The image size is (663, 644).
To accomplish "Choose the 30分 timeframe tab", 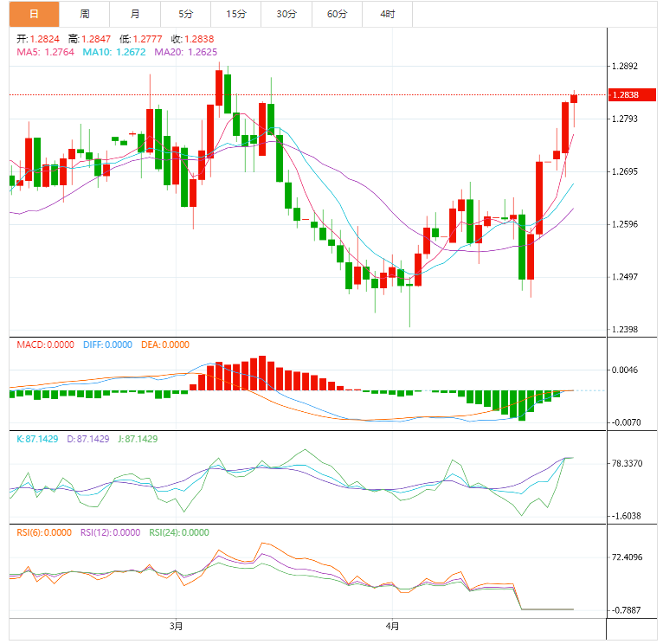I will coord(286,14).
